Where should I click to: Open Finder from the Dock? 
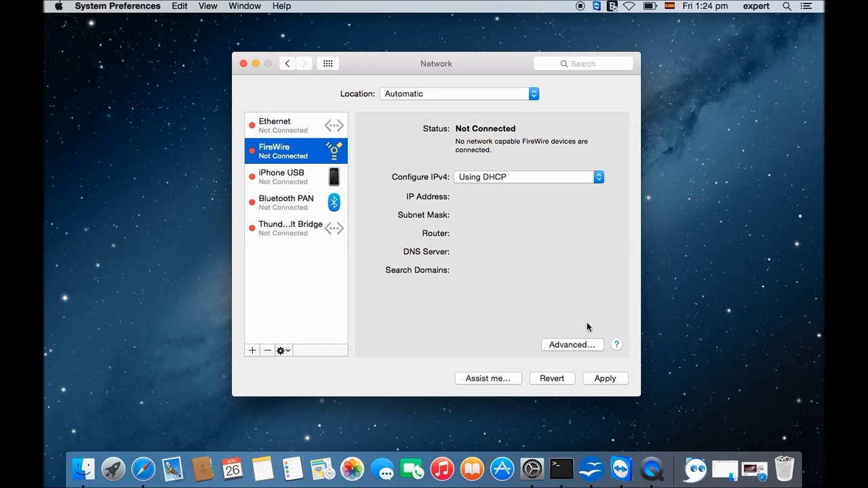[83, 468]
